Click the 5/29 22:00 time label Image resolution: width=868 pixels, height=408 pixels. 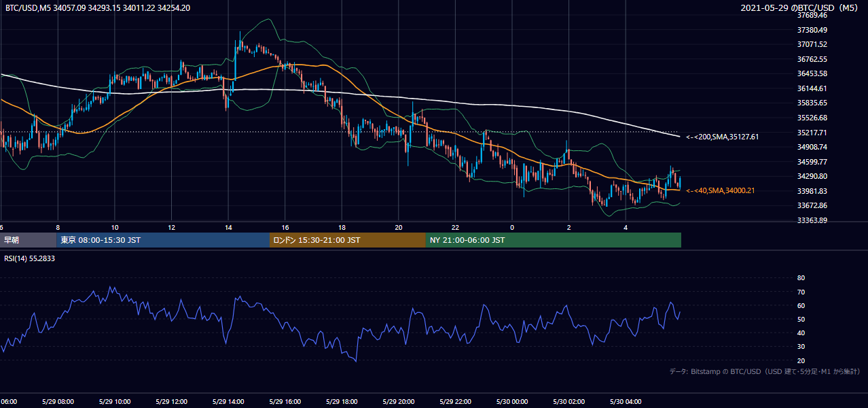(x=455, y=401)
